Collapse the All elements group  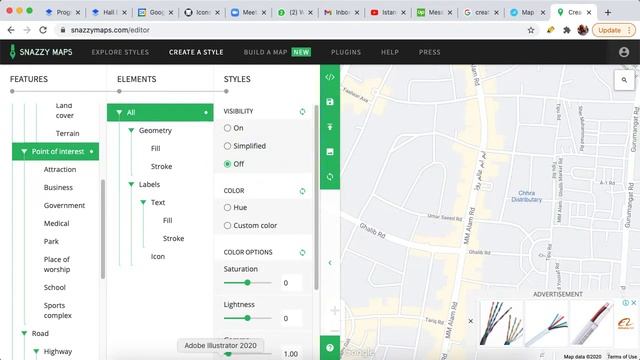[x=119, y=113]
